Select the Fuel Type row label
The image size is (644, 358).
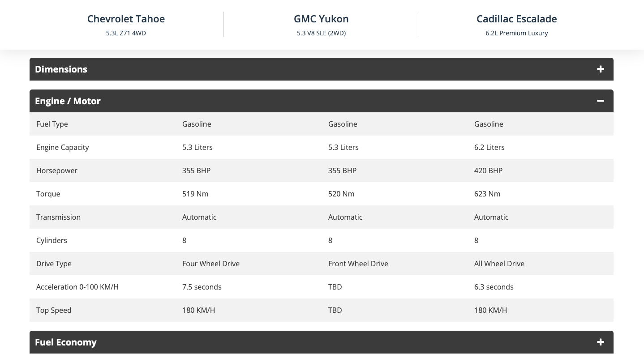[x=52, y=124]
